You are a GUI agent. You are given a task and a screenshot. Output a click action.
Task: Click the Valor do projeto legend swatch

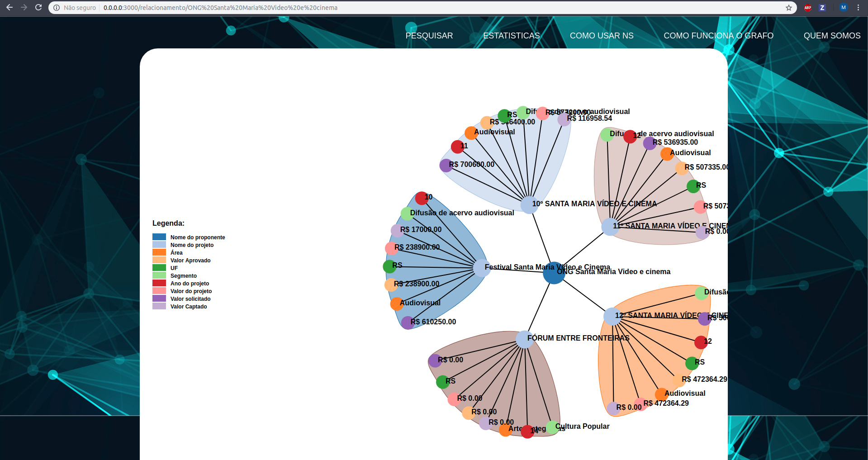pyautogui.click(x=159, y=291)
